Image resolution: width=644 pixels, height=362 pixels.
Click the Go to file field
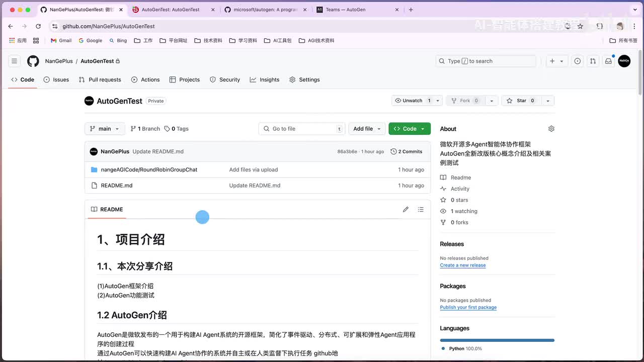[x=302, y=129]
